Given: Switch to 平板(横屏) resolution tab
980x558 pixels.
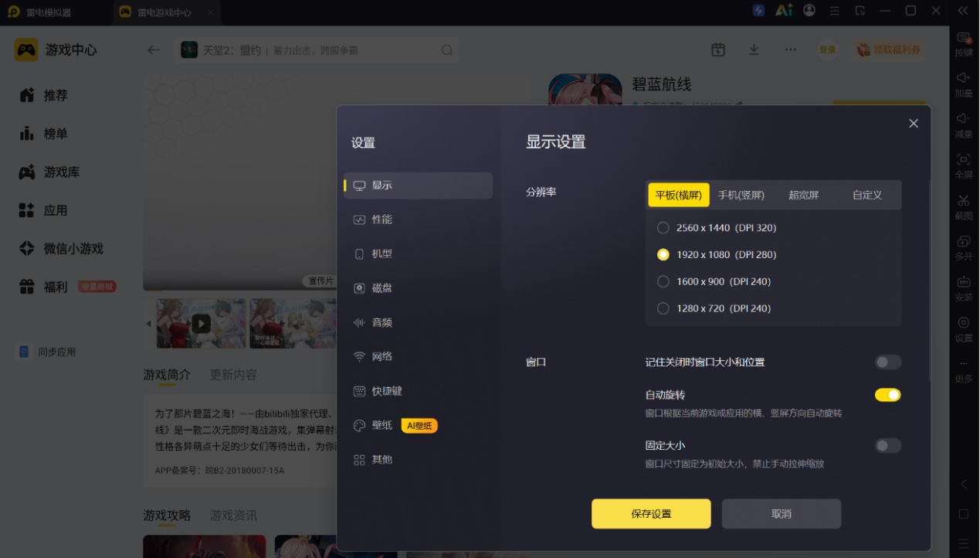Looking at the screenshot, I should 679,195.
